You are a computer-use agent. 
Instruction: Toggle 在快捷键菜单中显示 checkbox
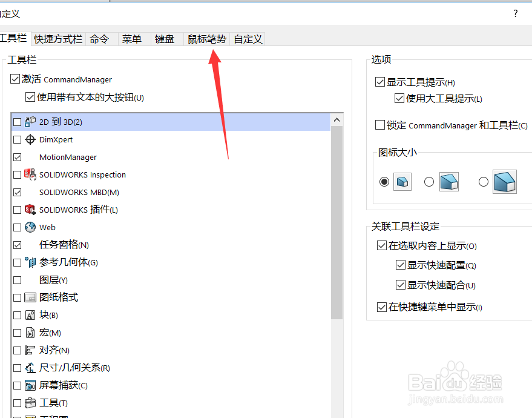point(382,307)
